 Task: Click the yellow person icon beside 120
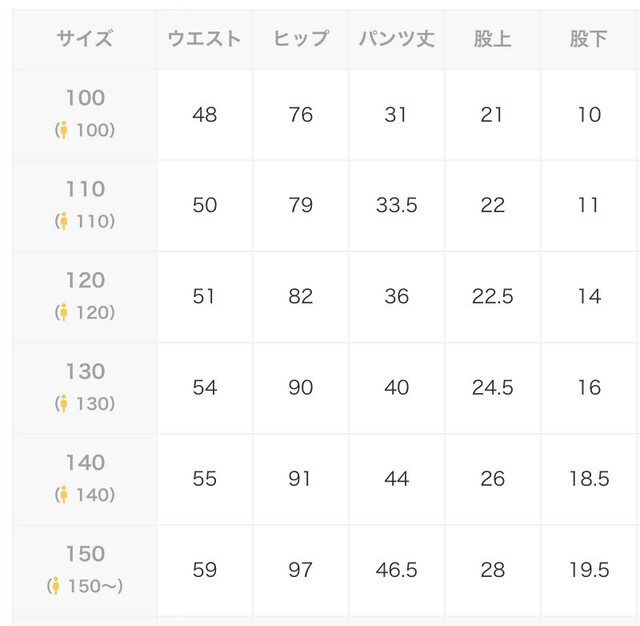click(x=65, y=312)
